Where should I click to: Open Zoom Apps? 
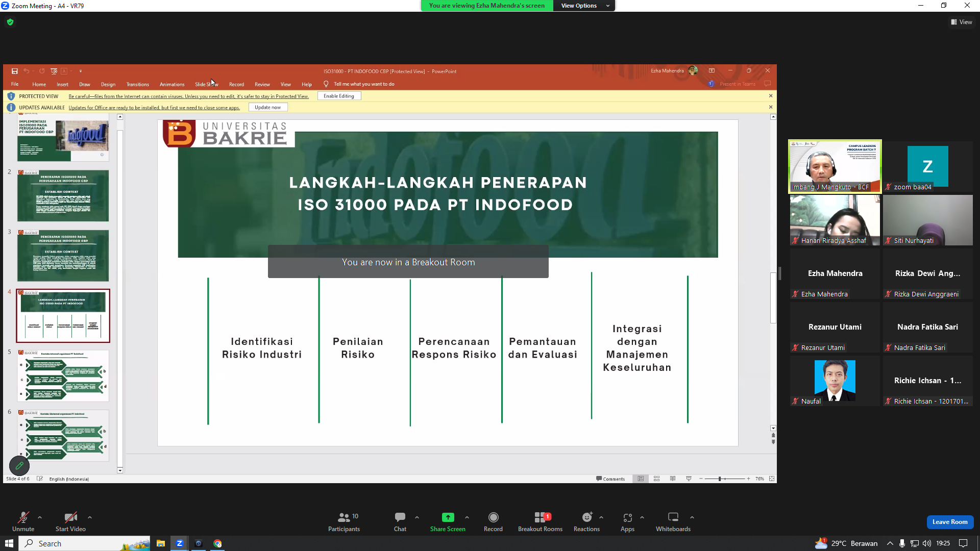click(x=627, y=521)
